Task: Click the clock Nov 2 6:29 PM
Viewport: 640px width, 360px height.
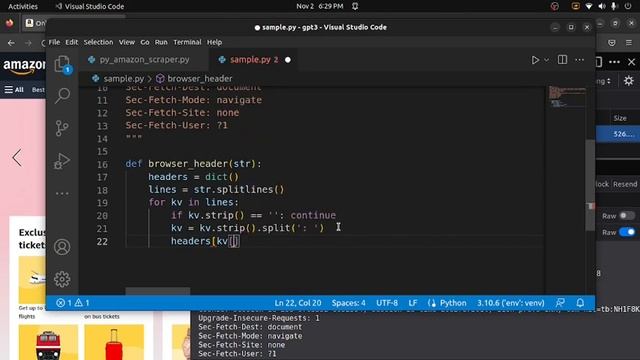Action: (320, 6)
